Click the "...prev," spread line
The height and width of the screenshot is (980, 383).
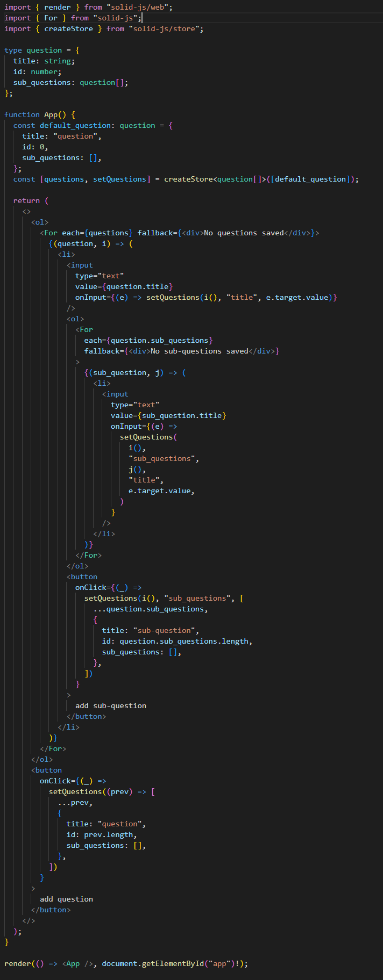point(75,802)
